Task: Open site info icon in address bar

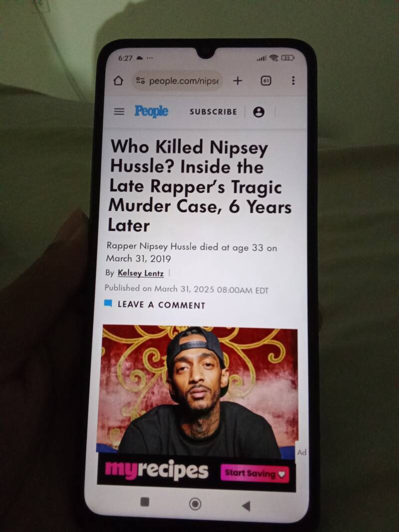Action: coord(140,81)
